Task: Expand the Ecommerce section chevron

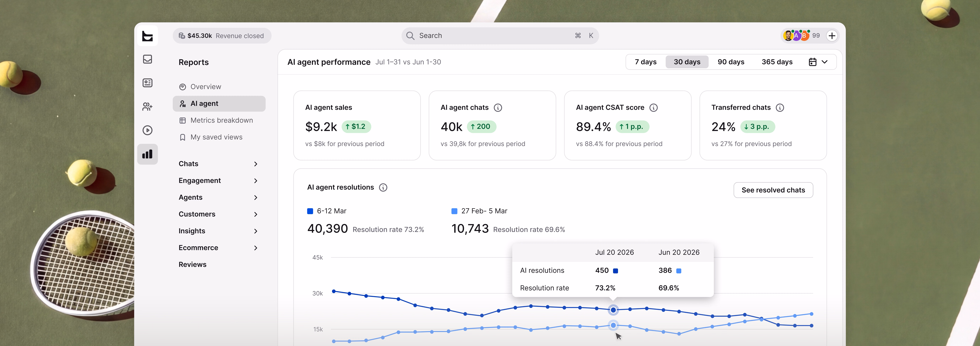Action: (x=256, y=248)
